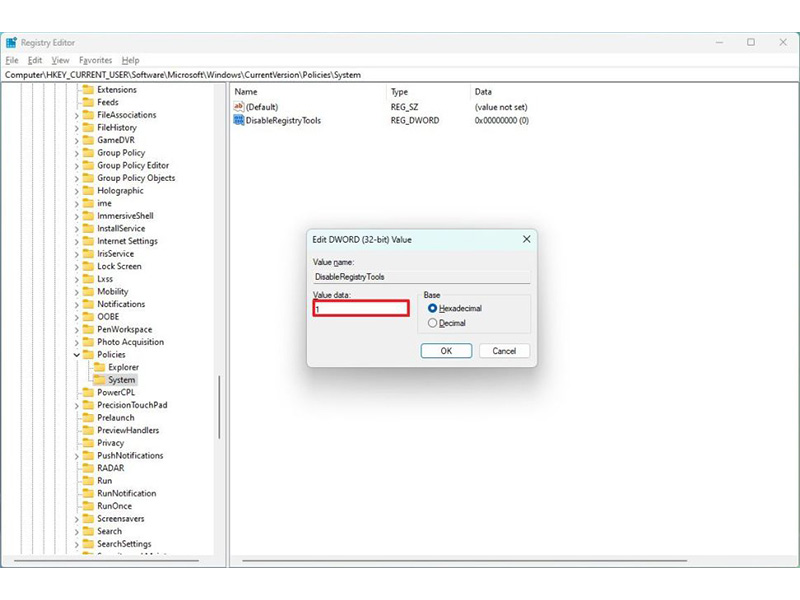Click the IrisService folder icon
The width and height of the screenshot is (800, 600).
pos(88,254)
